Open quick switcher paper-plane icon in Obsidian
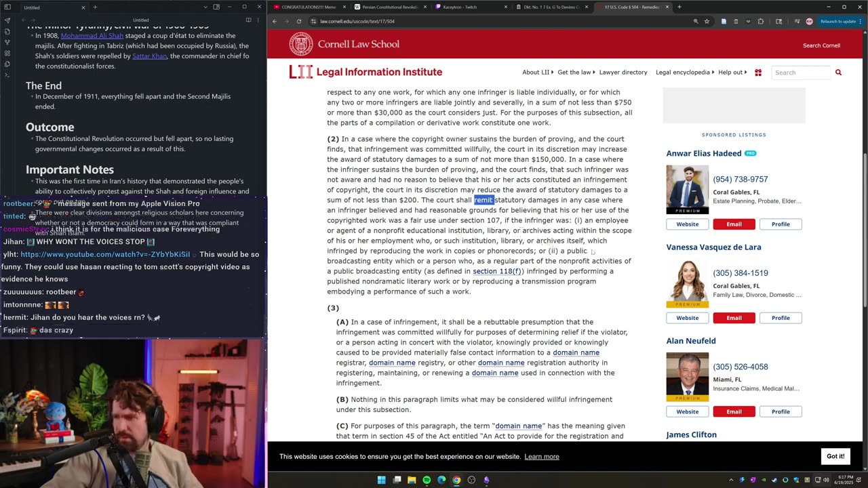Screen dimensions: 868x488 tap(7, 20)
